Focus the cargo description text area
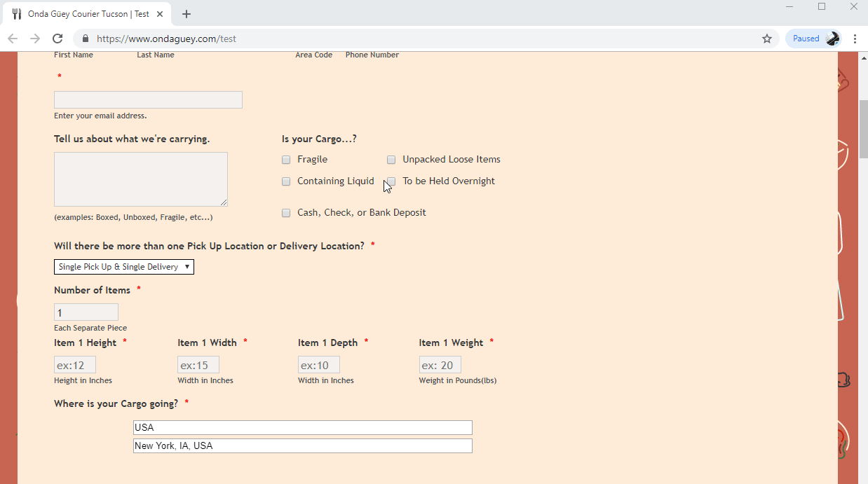 coord(140,179)
